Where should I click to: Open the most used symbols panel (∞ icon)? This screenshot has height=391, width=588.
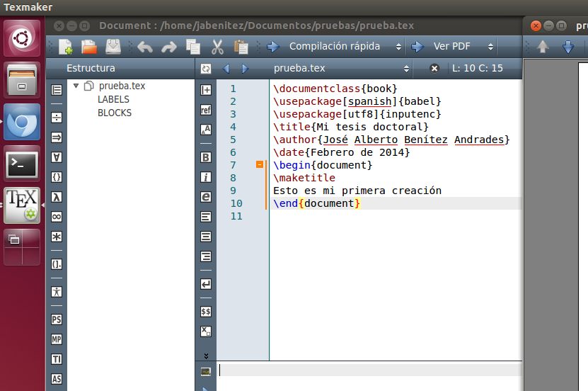(57, 217)
